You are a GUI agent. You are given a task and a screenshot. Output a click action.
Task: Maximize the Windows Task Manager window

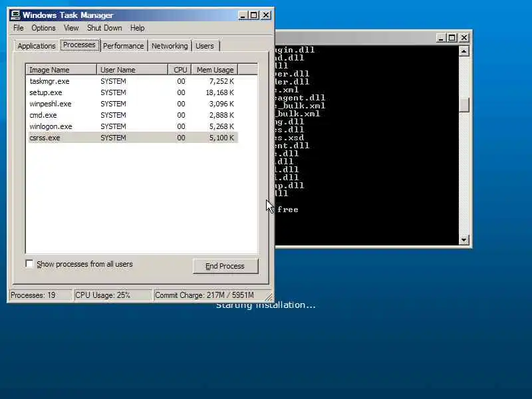pyautogui.click(x=254, y=15)
